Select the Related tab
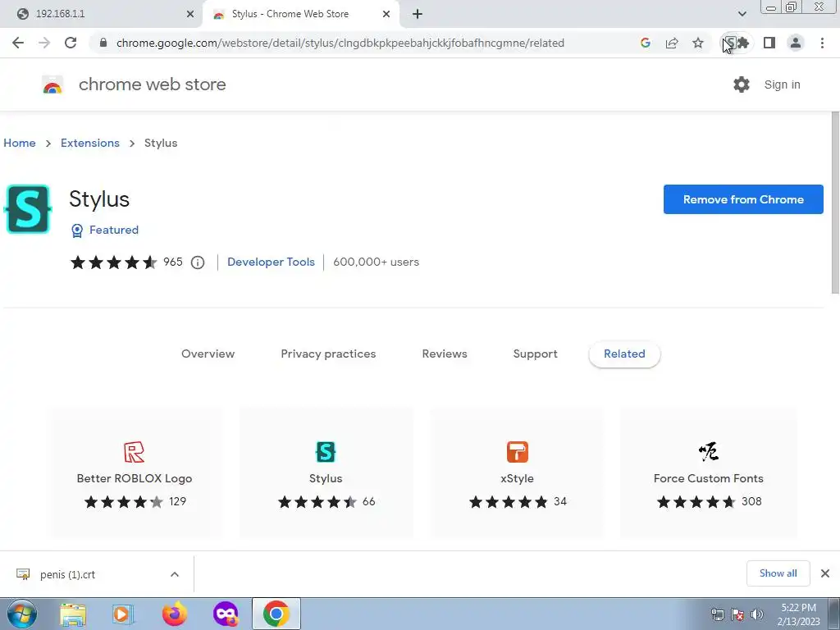840x630 pixels. (624, 354)
